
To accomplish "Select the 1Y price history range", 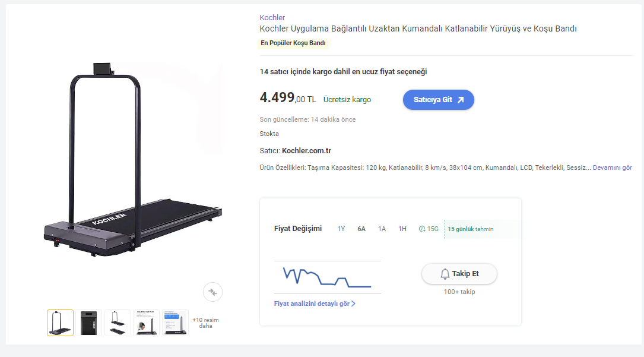I will point(341,229).
